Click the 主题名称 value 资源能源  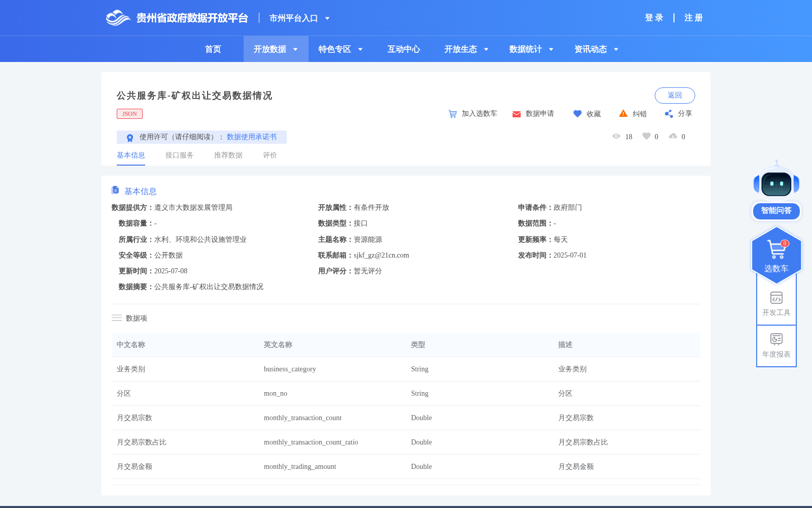point(368,240)
